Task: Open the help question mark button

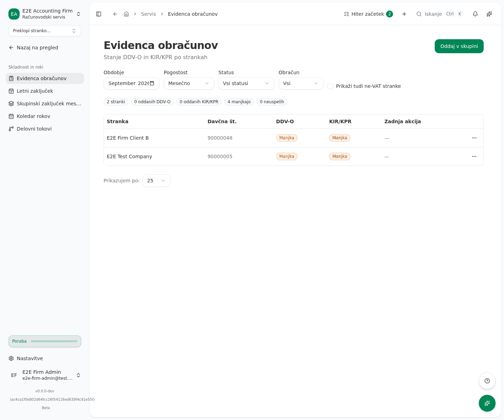Action: [487, 381]
